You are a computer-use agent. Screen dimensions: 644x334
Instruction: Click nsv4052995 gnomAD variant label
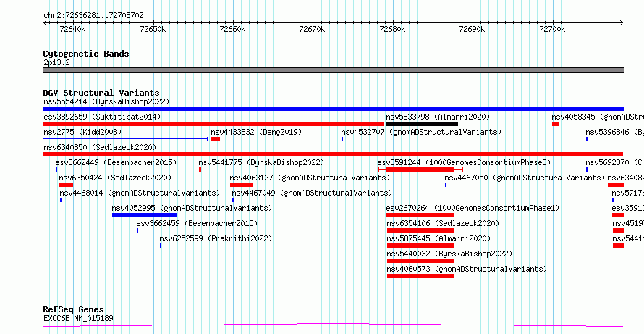coord(192,208)
